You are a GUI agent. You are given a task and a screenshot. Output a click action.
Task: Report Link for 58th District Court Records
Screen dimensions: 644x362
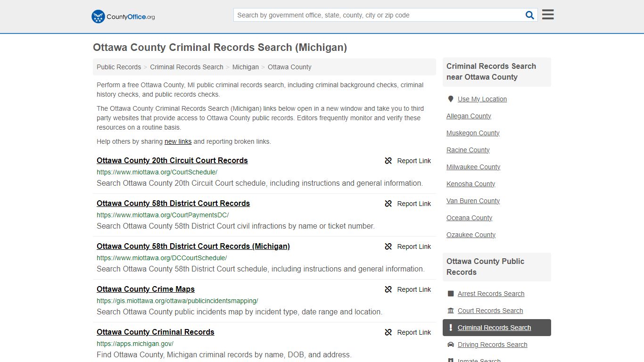point(414,204)
